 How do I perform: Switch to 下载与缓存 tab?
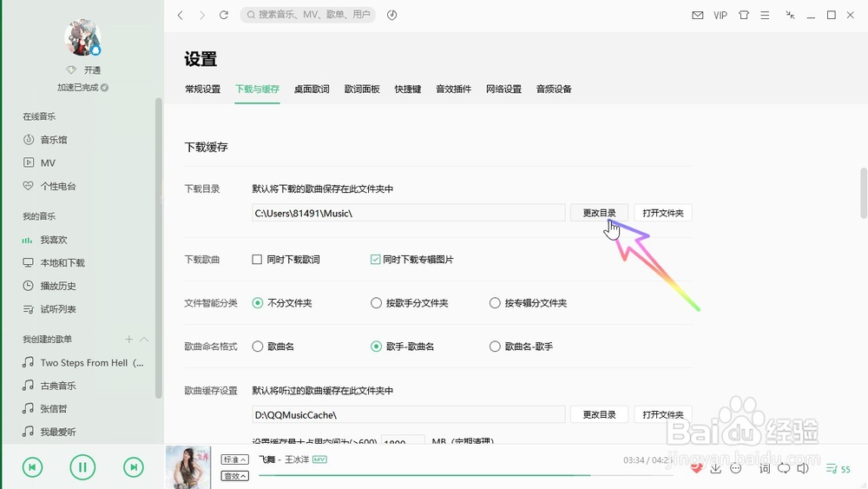click(x=258, y=89)
